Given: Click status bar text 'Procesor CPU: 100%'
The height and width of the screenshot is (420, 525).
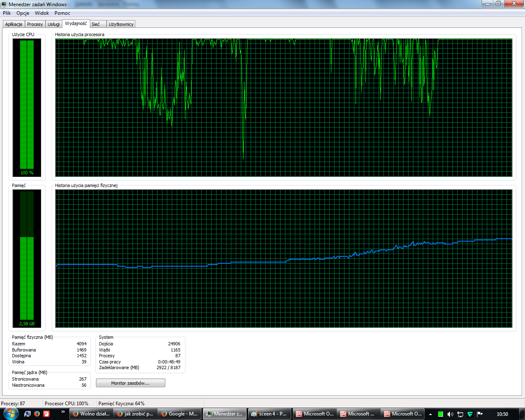Looking at the screenshot, I should [66, 404].
